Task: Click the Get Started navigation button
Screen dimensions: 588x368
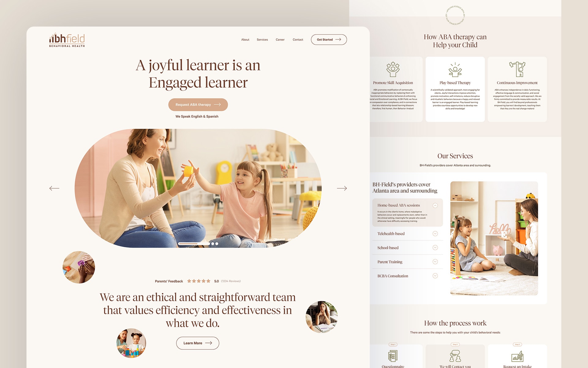Action: click(328, 39)
